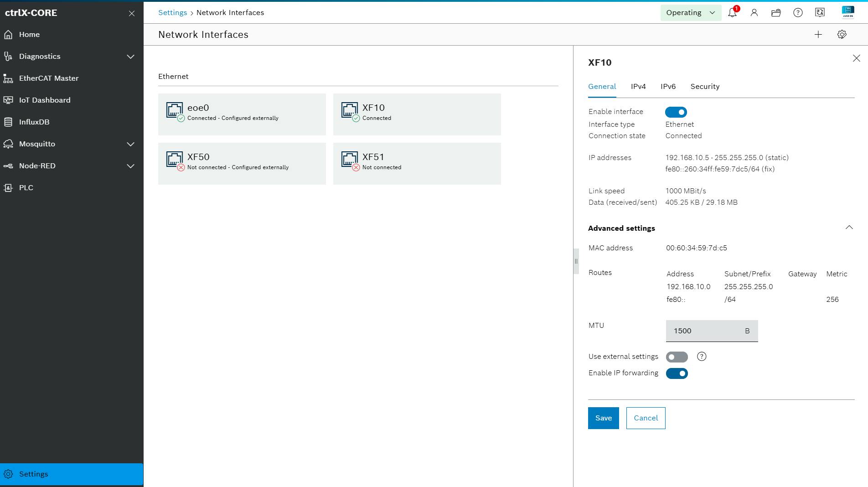Screen dimensions: 868x487
Task: Open Home in the sidebar
Action: click(72, 35)
